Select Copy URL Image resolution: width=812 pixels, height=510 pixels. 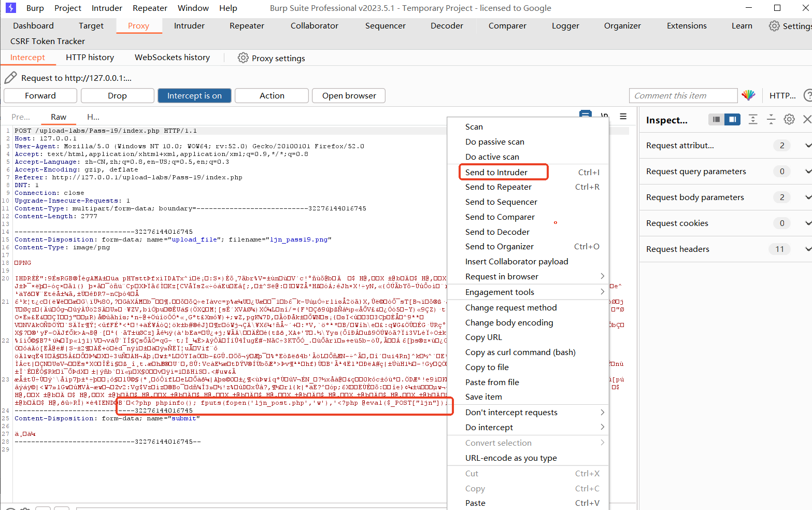tap(528, 337)
